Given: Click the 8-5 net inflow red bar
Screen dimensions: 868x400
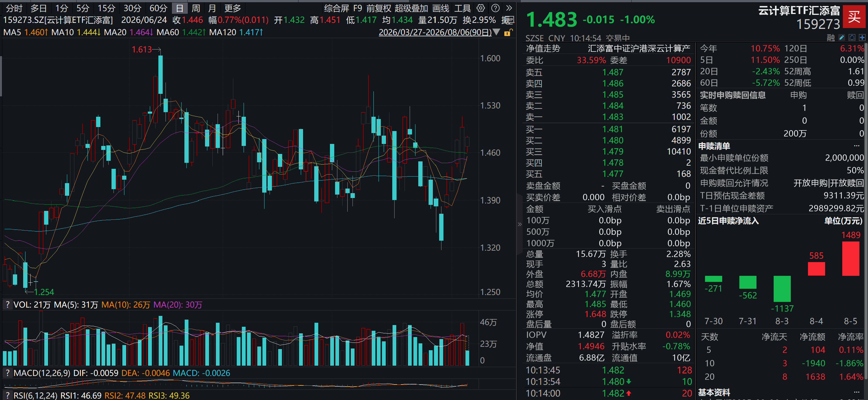Looking at the screenshot, I should 851,259.
